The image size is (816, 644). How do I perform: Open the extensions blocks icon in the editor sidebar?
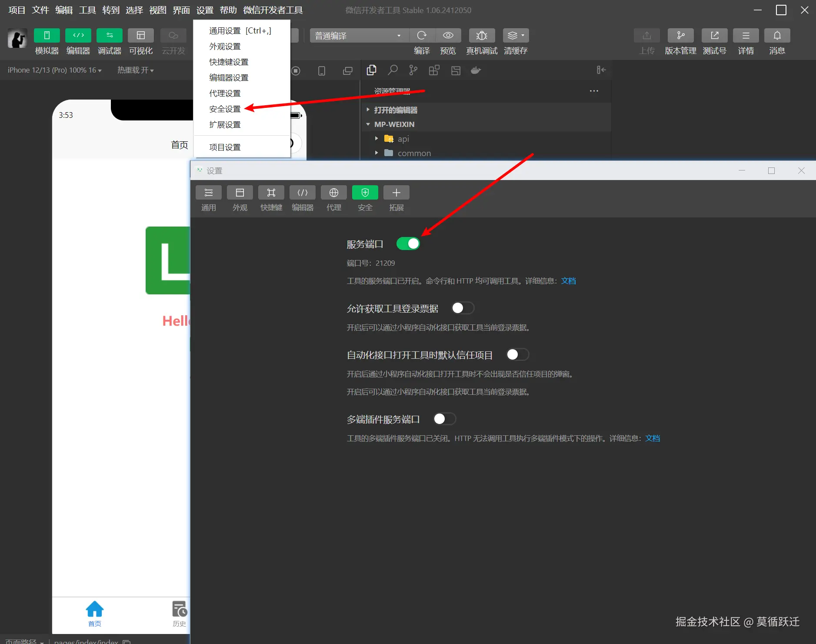[x=434, y=70]
